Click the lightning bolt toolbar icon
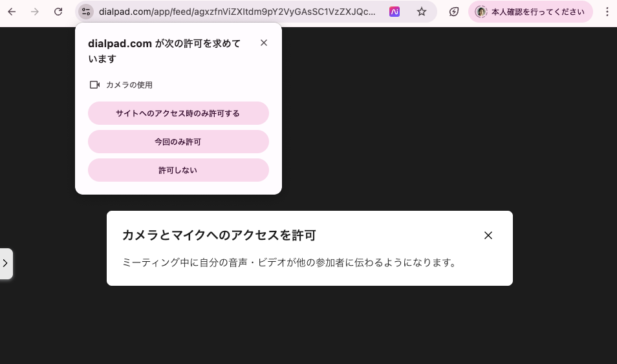Screen dimensions: 617x364 [454, 12]
